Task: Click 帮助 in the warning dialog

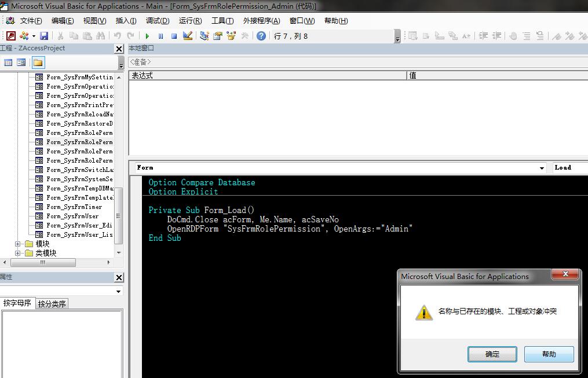Action: [549, 354]
